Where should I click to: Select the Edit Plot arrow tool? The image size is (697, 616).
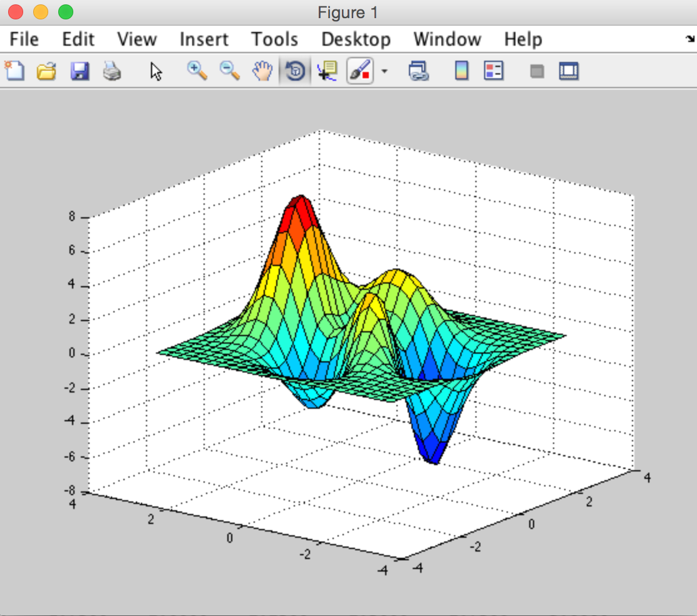pos(156,71)
